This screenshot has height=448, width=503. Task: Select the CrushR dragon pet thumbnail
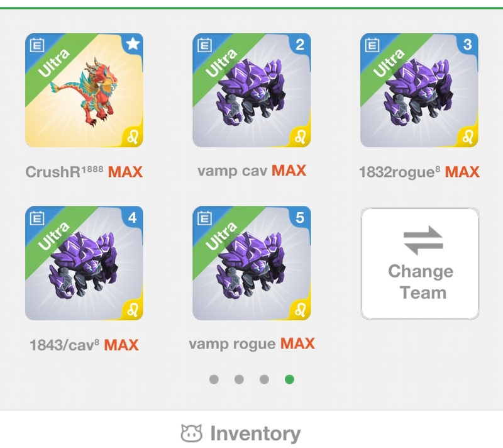[x=84, y=90]
